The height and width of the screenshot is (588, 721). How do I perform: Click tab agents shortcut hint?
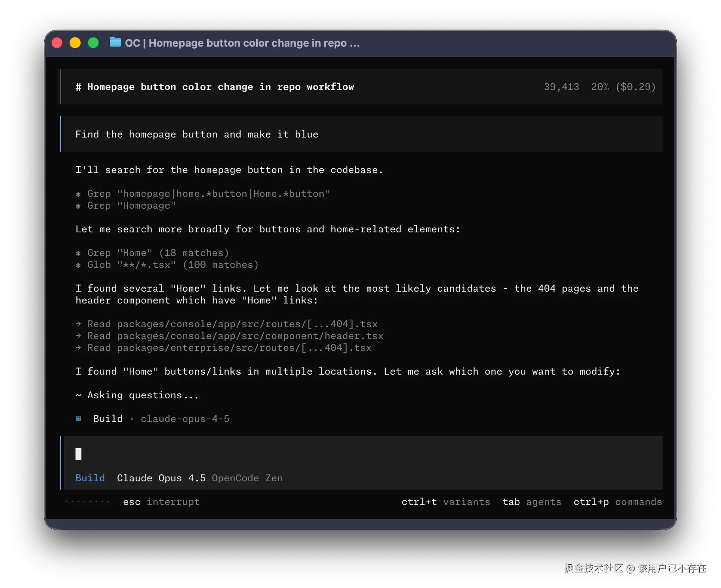pos(532,502)
